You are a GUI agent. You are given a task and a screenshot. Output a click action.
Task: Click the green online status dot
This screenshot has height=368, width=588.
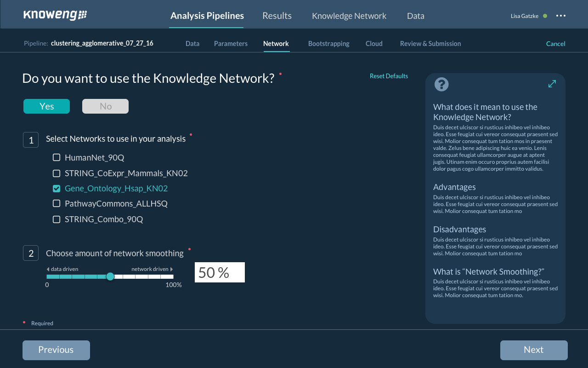point(545,16)
